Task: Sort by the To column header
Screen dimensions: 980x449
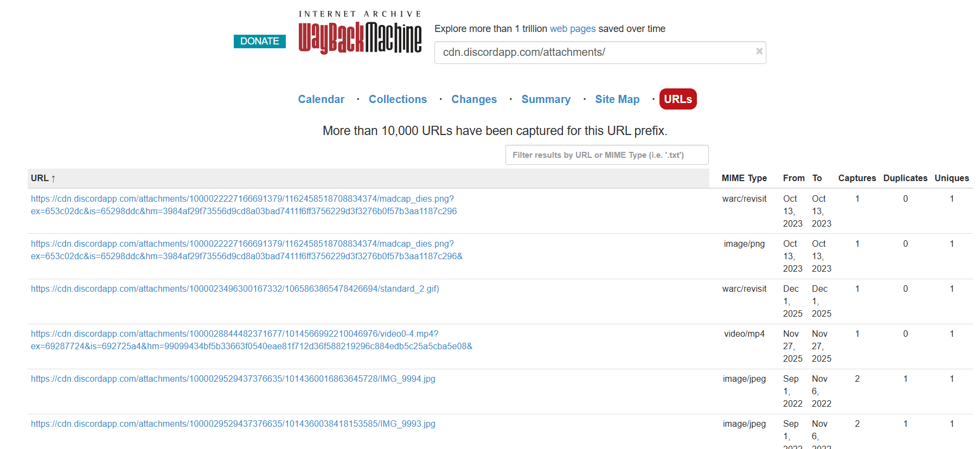Action: tap(817, 178)
